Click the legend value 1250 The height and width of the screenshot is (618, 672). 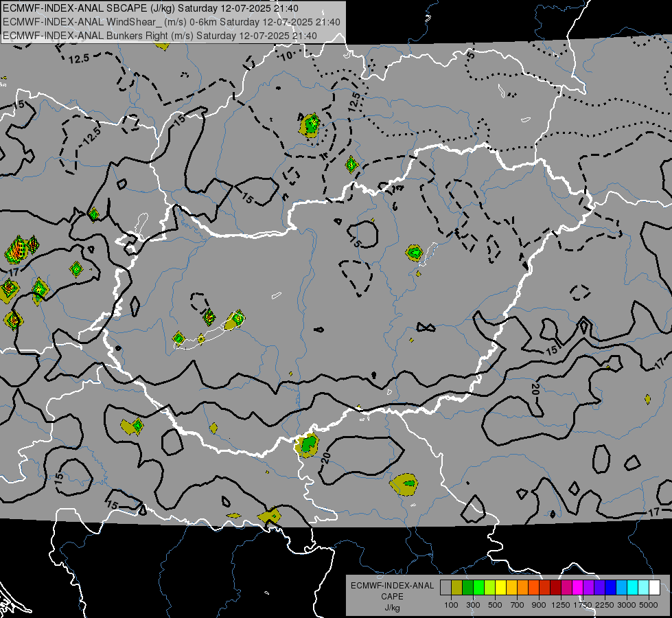561,605
